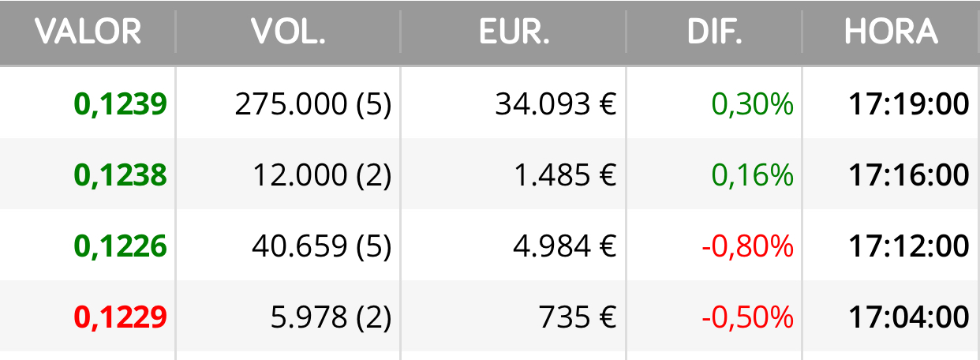Viewport: 980px width, 360px height.
Task: Select volume cell 40.659 (5)
Action: (x=322, y=246)
